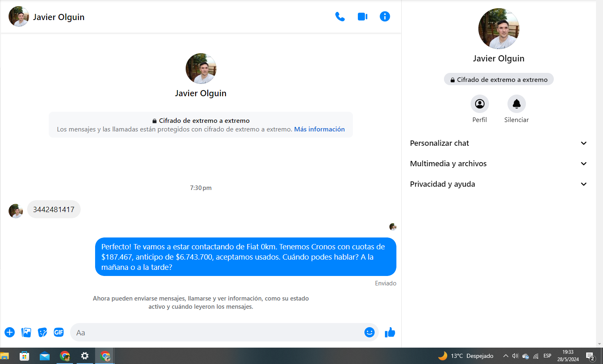Attach a photo file to message
Viewport: 603px width, 364px height.
26,332
